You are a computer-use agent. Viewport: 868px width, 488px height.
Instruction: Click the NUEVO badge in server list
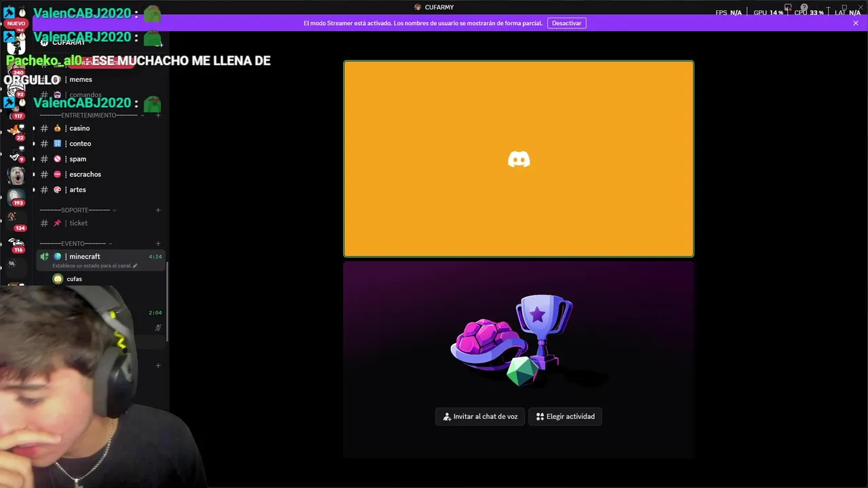16,23
